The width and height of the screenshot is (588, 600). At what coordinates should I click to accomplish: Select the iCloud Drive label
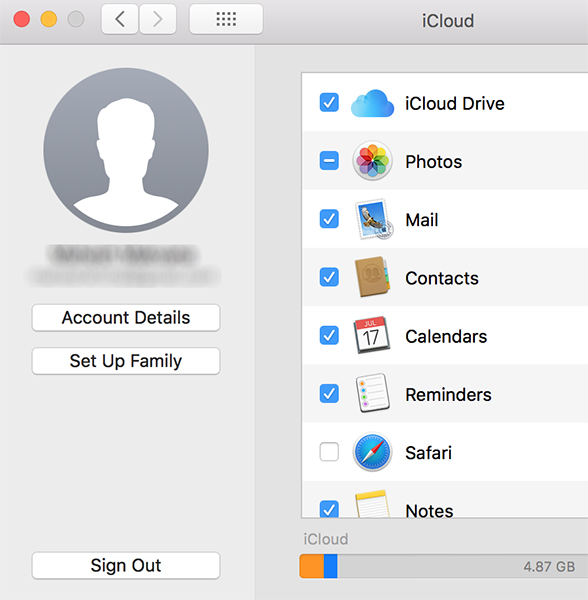454,103
